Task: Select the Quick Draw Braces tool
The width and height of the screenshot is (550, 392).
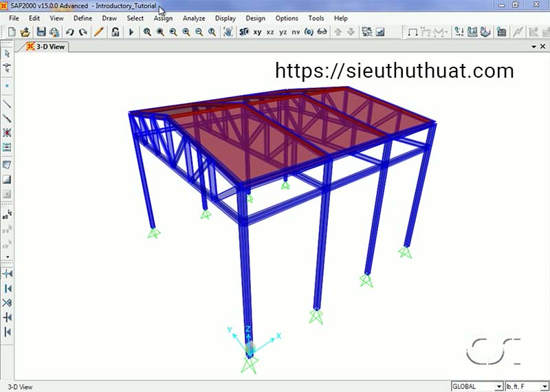Action: (x=7, y=133)
